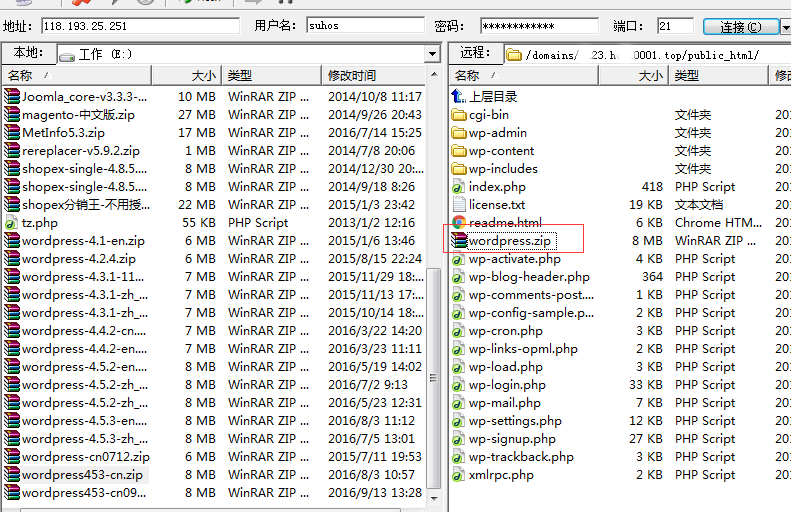Open the local drive dropdown 工作 (E:)
The height and width of the screenshot is (512, 791).
pos(432,54)
